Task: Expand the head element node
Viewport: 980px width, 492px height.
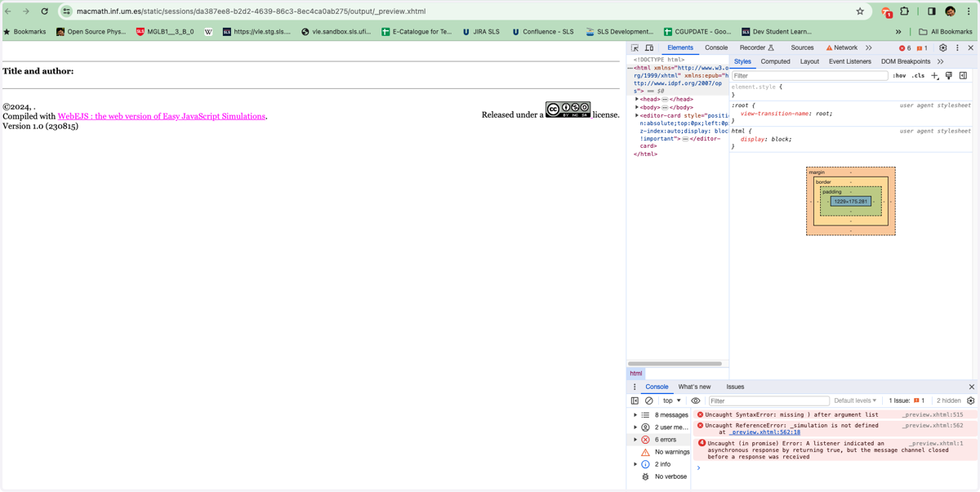Action: (x=637, y=100)
